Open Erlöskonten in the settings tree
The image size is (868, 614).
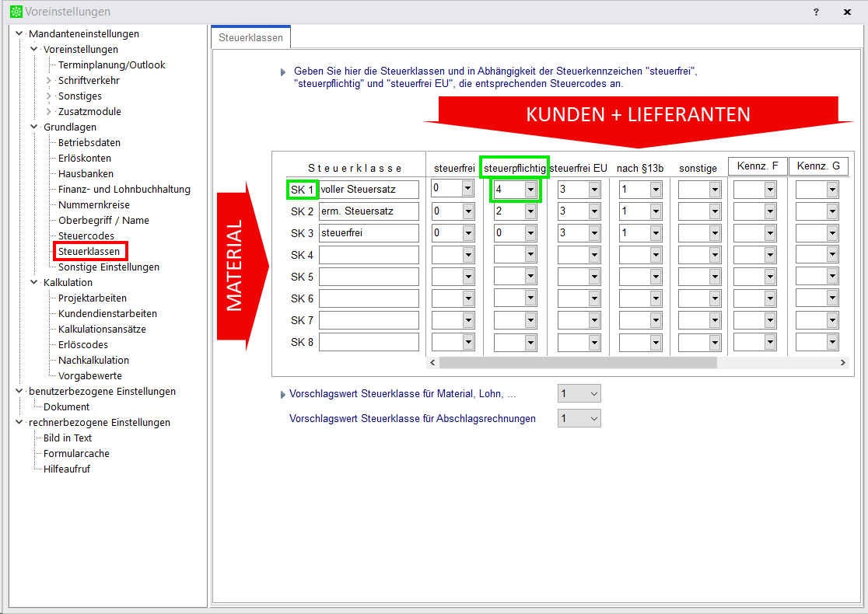pyautogui.click(x=84, y=159)
